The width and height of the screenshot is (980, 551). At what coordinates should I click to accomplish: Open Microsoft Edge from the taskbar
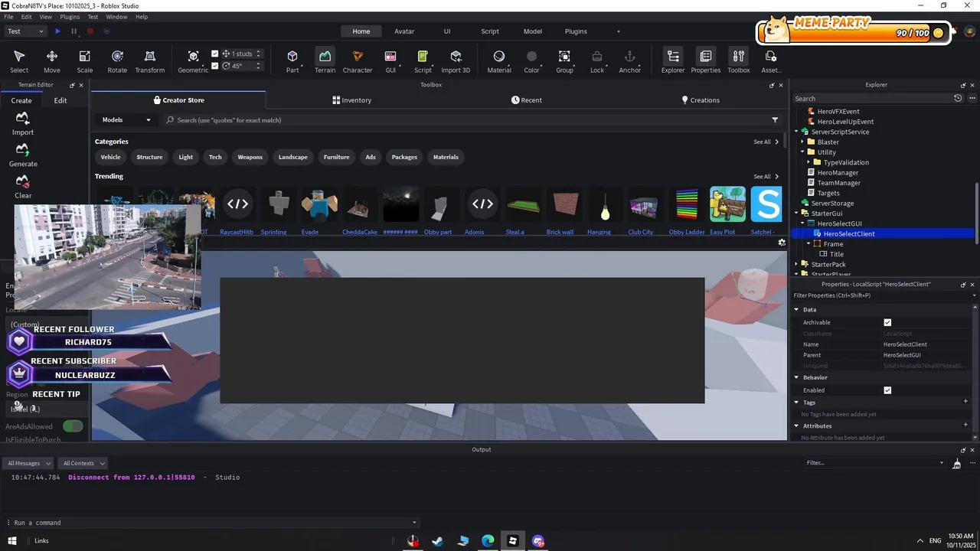coord(488,541)
